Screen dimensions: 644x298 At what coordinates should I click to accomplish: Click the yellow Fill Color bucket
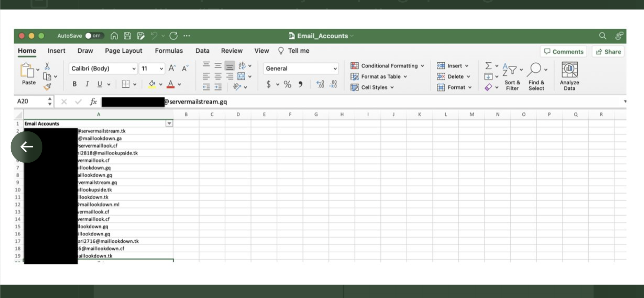(152, 84)
